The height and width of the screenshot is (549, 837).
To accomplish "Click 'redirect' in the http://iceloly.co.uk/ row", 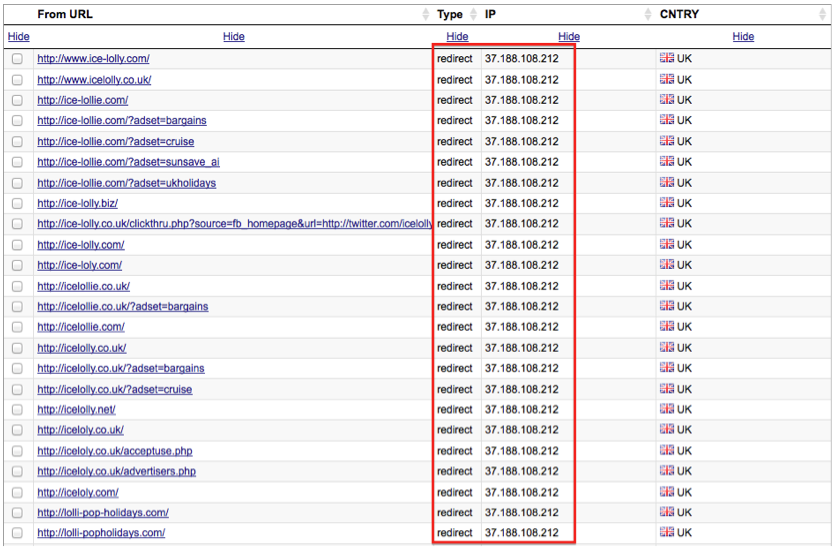I will pos(454,430).
